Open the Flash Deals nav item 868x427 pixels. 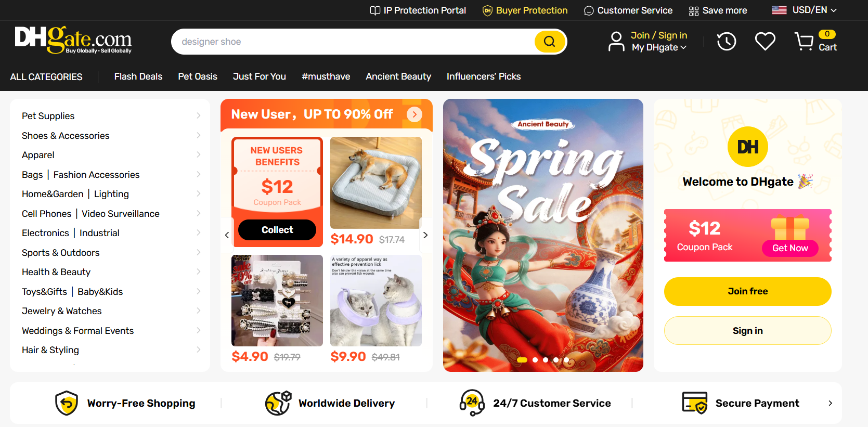[x=138, y=76]
